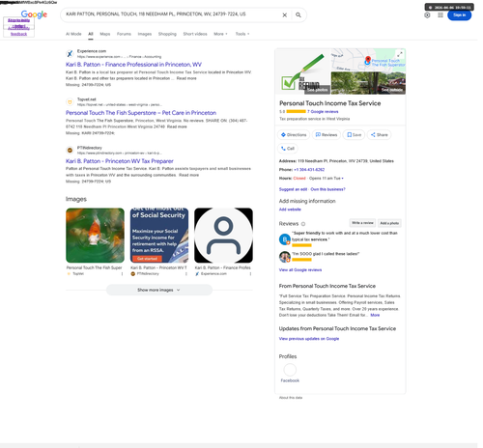Save the business with the Save button
This screenshot has width=483, height=448.
354,135
